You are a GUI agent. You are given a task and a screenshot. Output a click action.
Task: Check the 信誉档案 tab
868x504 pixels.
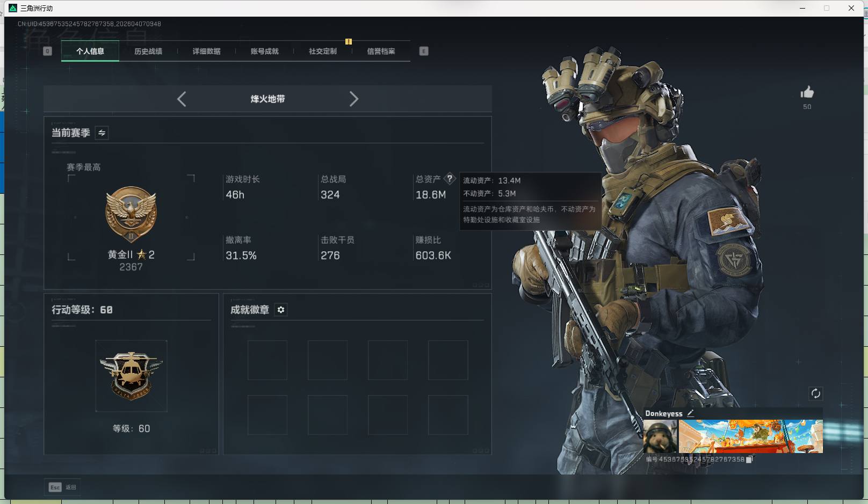(x=381, y=50)
